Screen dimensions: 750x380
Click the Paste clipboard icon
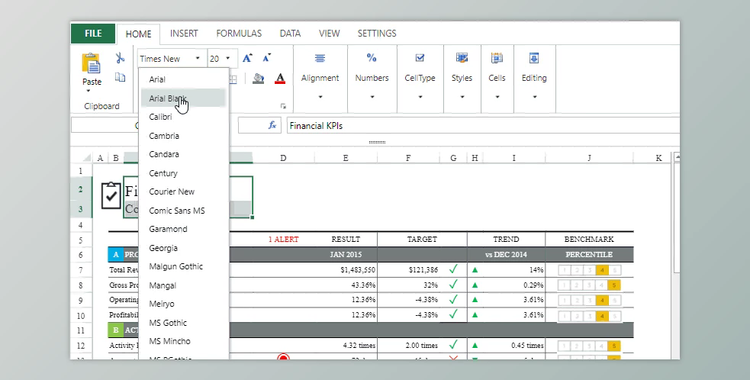coord(91,63)
